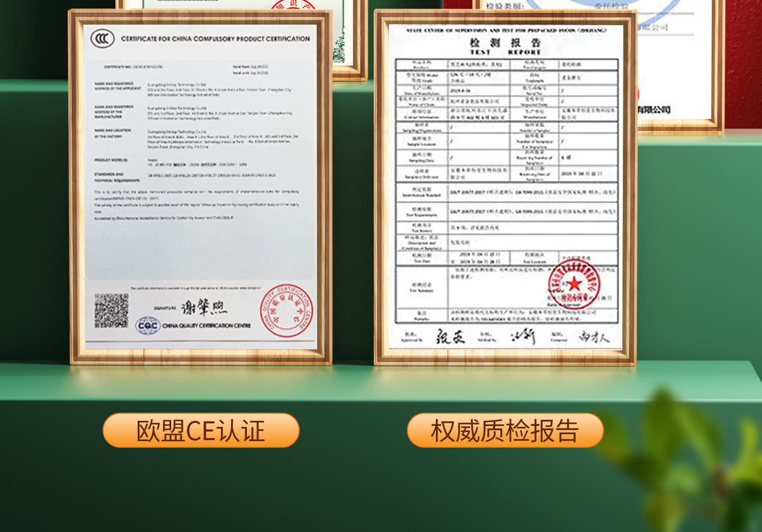Click the CQC logo beside the certification centre name
Image resolution: width=762 pixels, height=532 pixels.
[148, 325]
